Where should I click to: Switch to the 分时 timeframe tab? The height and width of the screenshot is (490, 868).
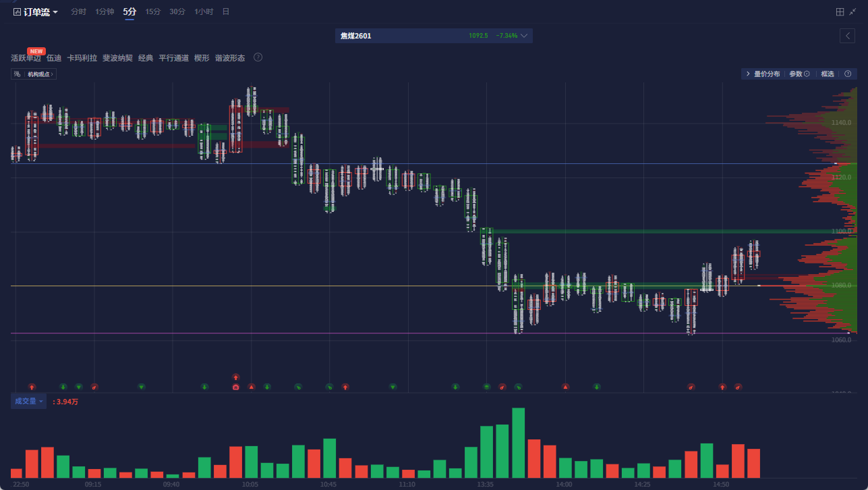pos(79,12)
